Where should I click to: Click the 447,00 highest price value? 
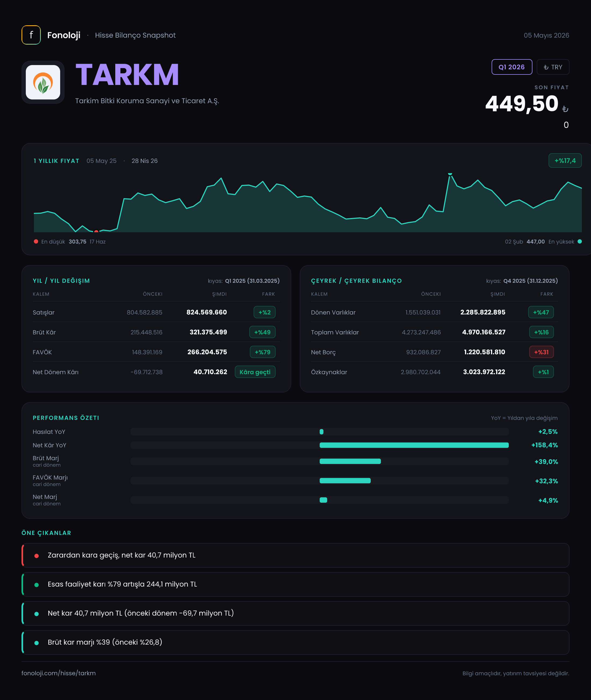[x=535, y=241]
